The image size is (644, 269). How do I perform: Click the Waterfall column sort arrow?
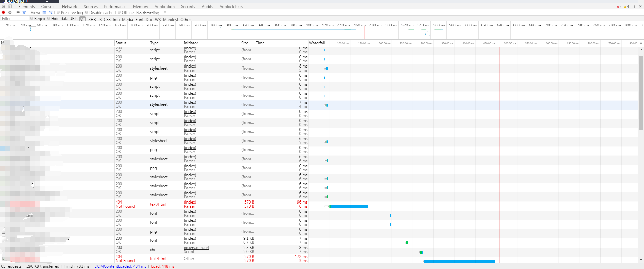click(x=641, y=43)
